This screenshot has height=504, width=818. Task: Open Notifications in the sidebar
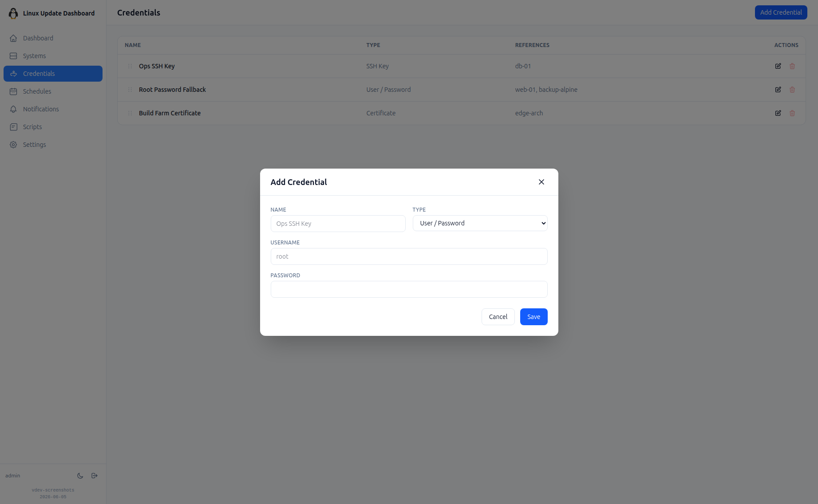coord(53,109)
